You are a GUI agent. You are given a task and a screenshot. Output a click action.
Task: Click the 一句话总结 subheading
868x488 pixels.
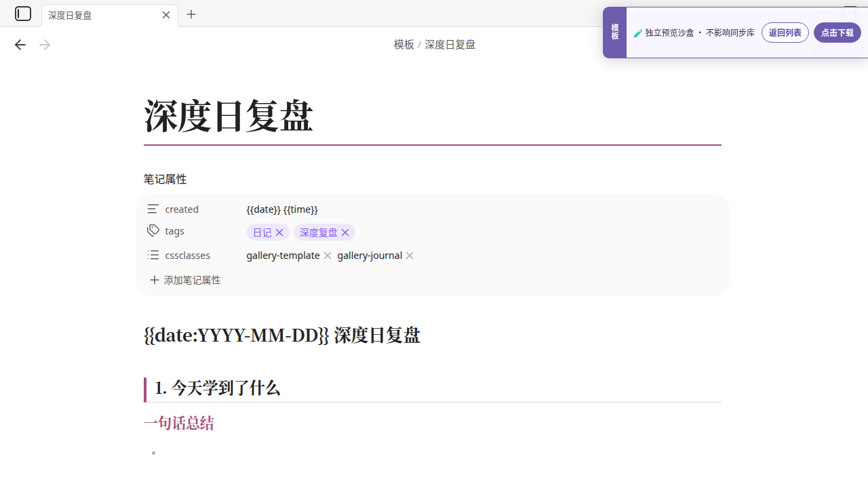[x=179, y=424]
